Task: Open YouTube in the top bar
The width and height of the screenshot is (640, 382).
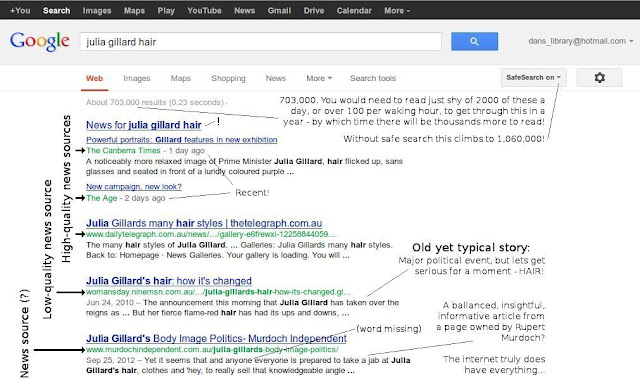Action: pyautogui.click(x=204, y=11)
